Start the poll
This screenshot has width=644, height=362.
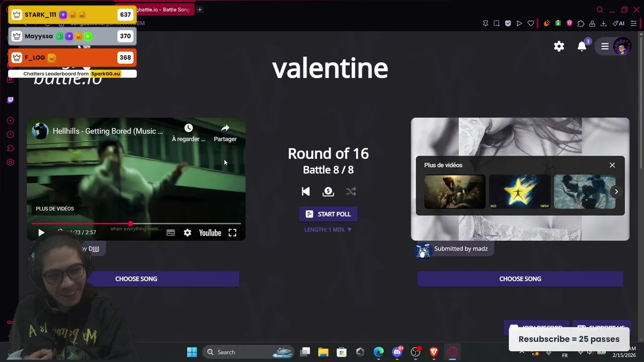(x=328, y=214)
